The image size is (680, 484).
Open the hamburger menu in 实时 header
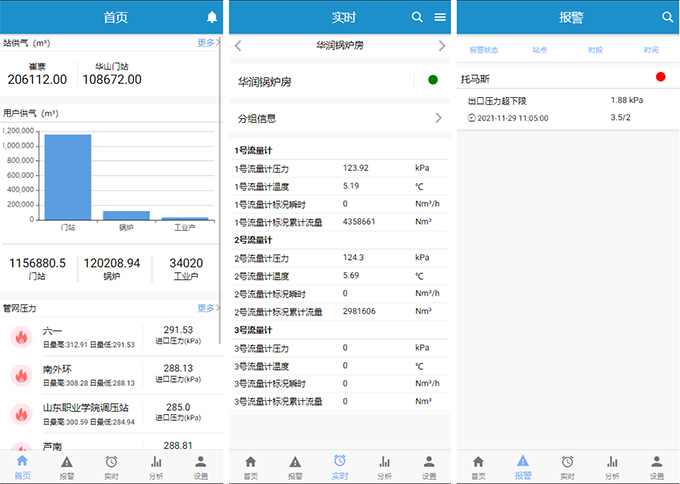(440, 17)
